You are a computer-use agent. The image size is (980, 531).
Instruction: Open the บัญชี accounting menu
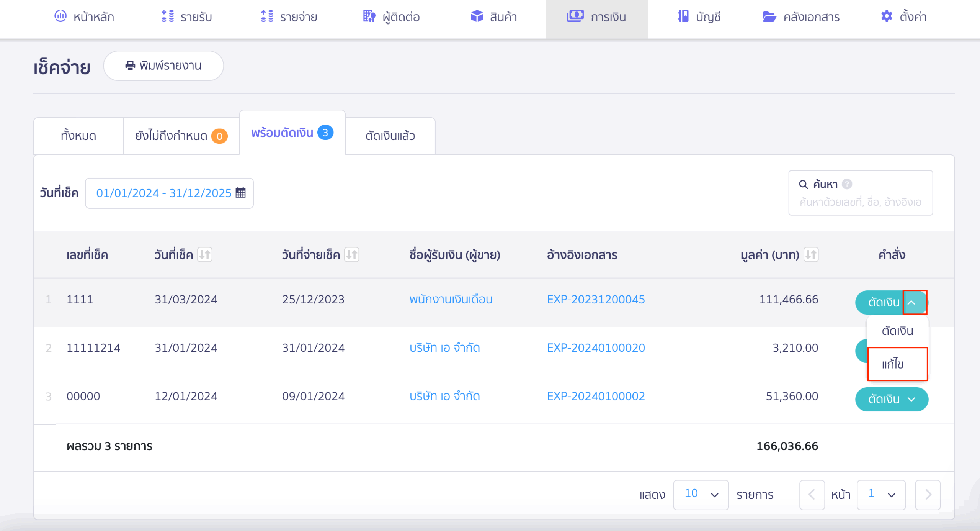tap(699, 17)
